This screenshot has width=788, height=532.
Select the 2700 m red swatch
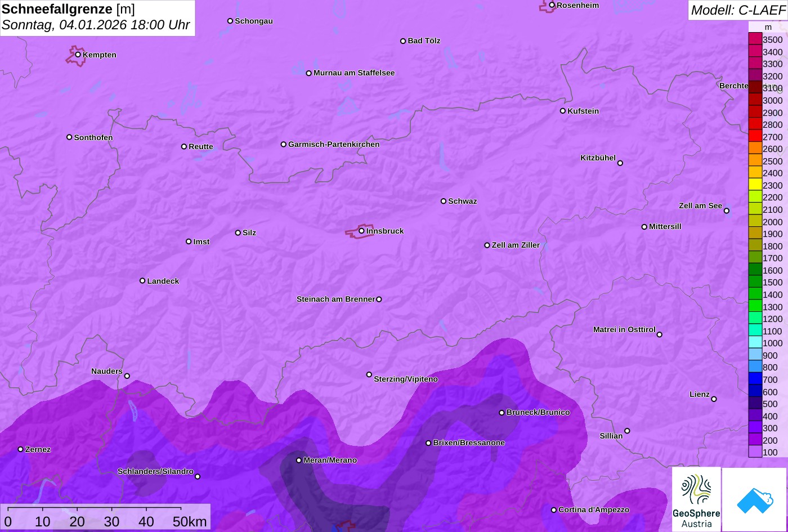coord(755,137)
